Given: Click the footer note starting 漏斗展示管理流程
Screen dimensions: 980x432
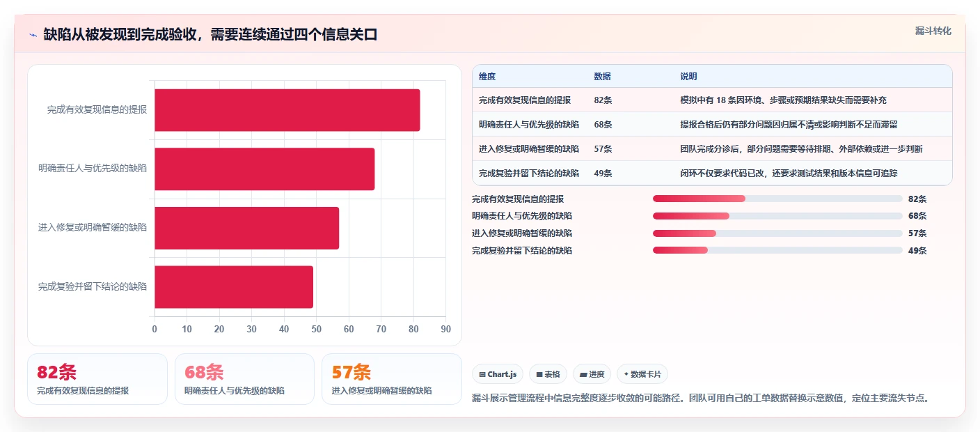Looking at the screenshot, I should (701, 399).
